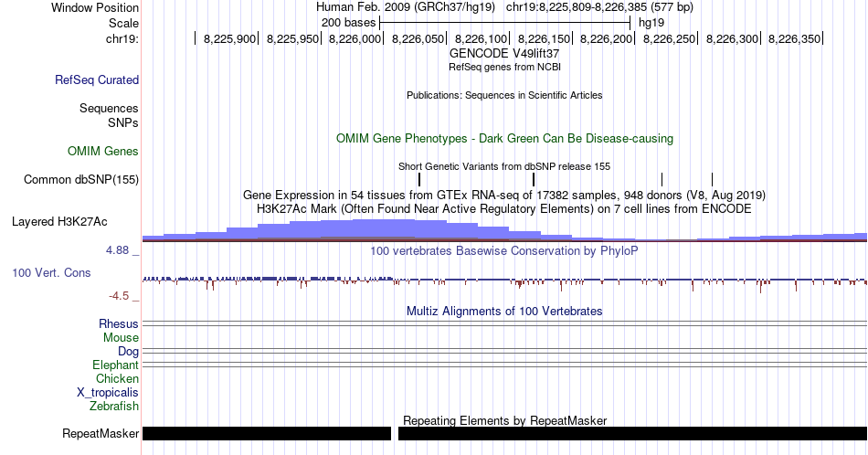Click the chr19: ruler label
This screenshot has width=868, height=455.
click(x=122, y=38)
